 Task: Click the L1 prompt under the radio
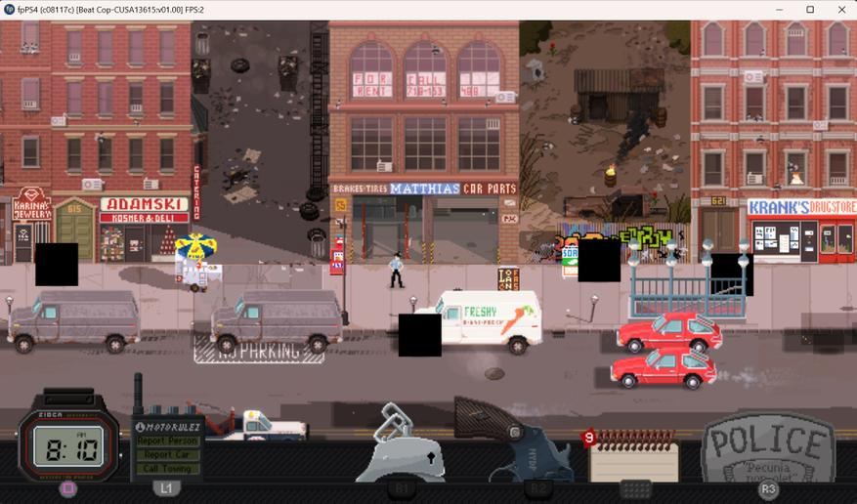pos(166,487)
